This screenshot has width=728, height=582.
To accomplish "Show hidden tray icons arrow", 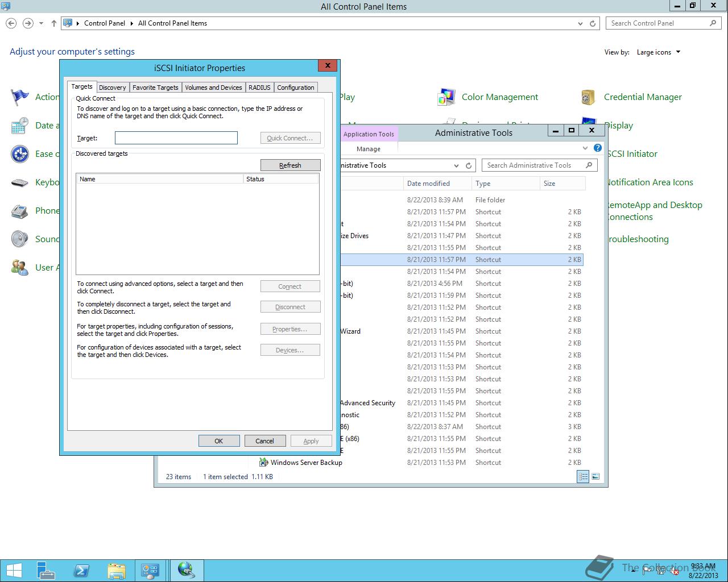I will pos(634,570).
